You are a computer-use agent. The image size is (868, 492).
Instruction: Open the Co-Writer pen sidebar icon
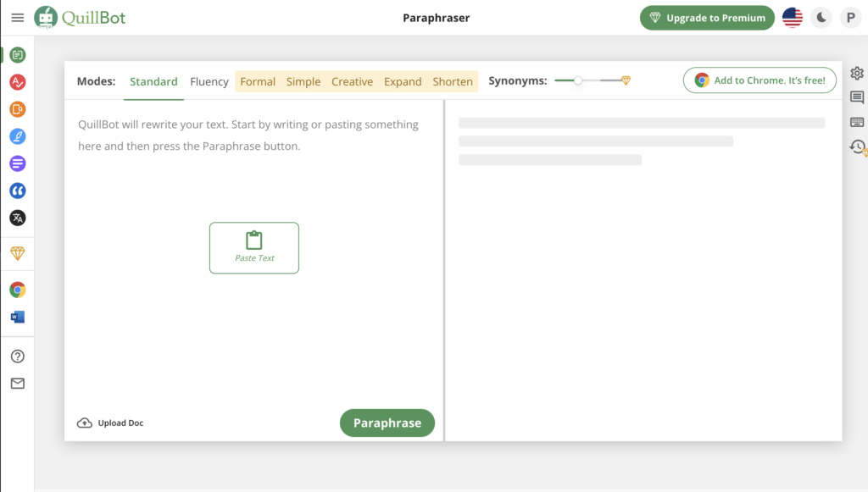pyautogui.click(x=18, y=136)
